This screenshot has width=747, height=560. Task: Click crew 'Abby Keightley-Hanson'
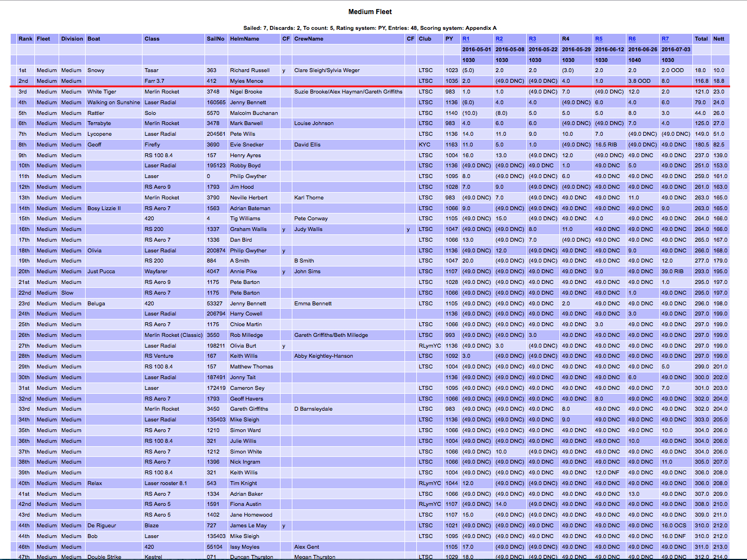(x=323, y=356)
